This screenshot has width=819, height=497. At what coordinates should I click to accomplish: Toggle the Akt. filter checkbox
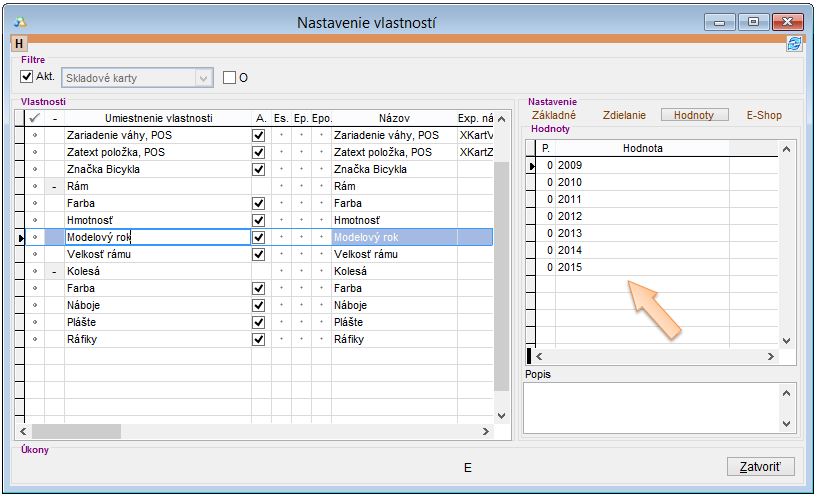(x=27, y=77)
